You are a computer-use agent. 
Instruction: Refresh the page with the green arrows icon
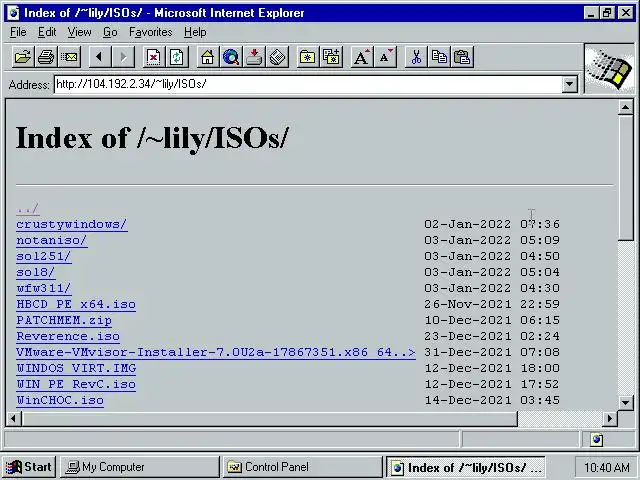coord(177,57)
